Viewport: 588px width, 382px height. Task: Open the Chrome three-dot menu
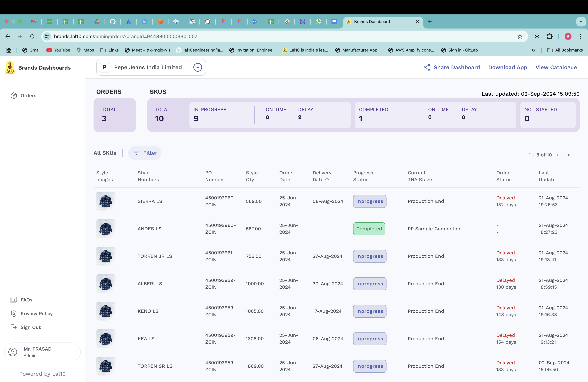(580, 37)
